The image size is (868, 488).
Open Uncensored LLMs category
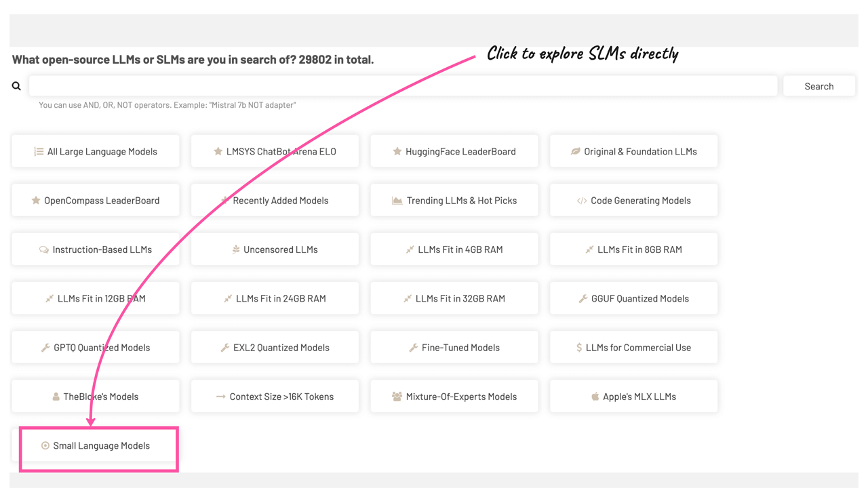(275, 249)
